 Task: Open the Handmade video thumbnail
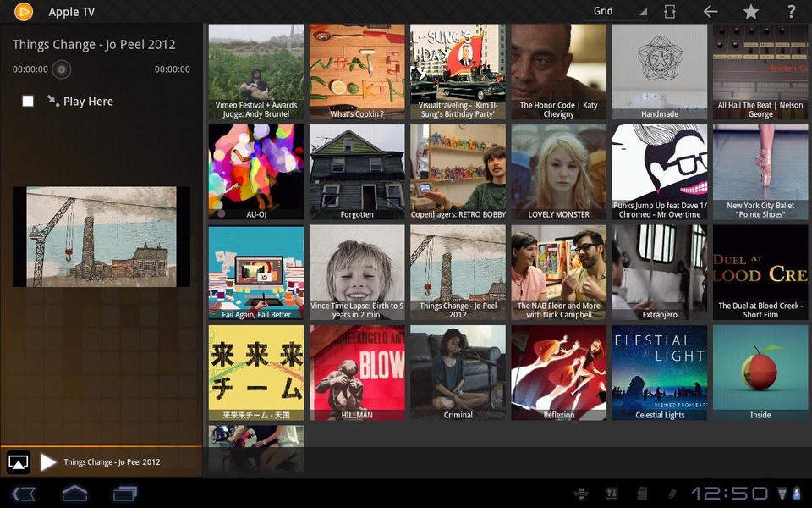point(660,72)
